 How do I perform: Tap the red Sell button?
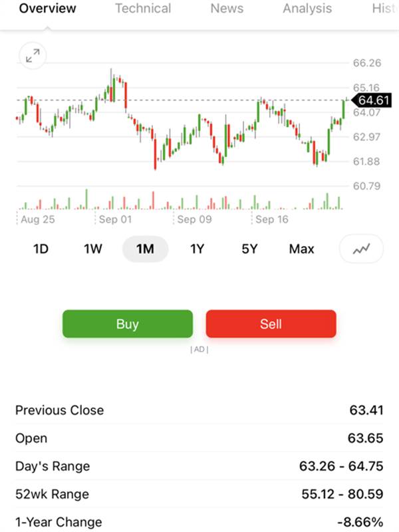271,324
